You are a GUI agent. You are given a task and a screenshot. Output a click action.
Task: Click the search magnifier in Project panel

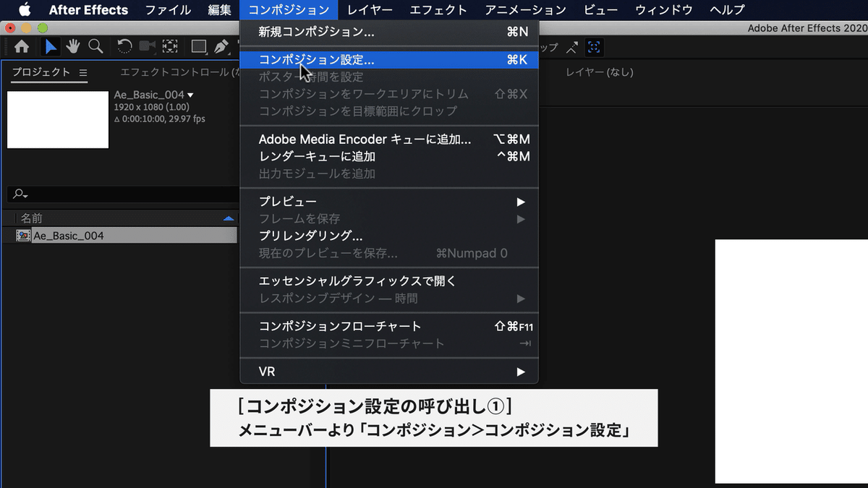pyautogui.click(x=20, y=194)
